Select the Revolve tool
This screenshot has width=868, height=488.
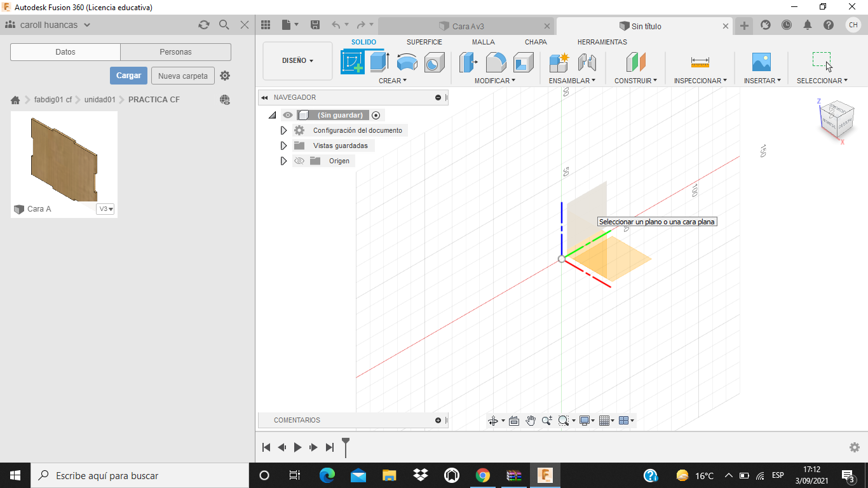click(x=407, y=62)
